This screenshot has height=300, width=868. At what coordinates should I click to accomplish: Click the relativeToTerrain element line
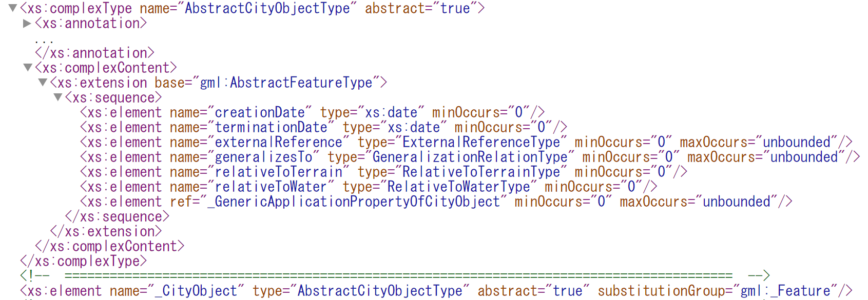click(x=383, y=172)
